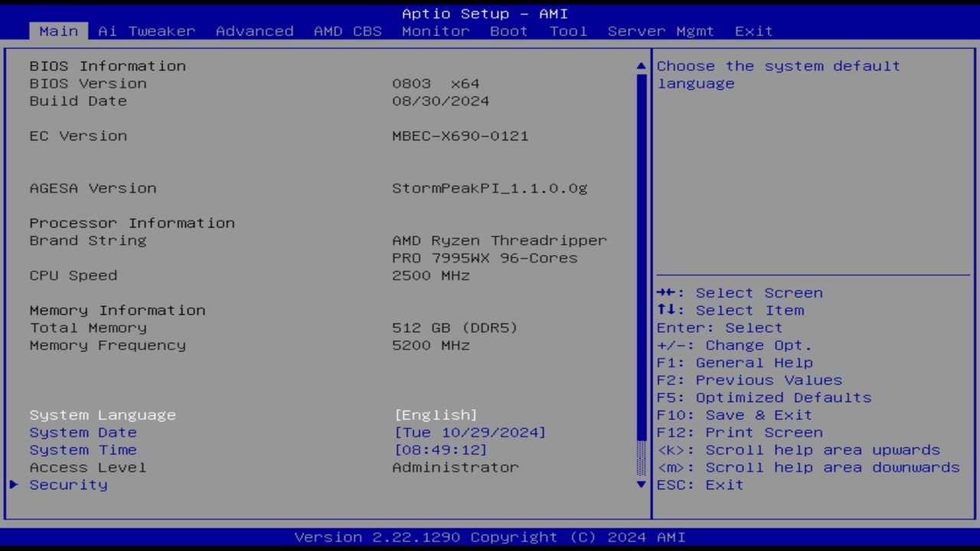980x551 pixels.
Task: Click the Aptio Setup - AMI title
Action: point(485,14)
